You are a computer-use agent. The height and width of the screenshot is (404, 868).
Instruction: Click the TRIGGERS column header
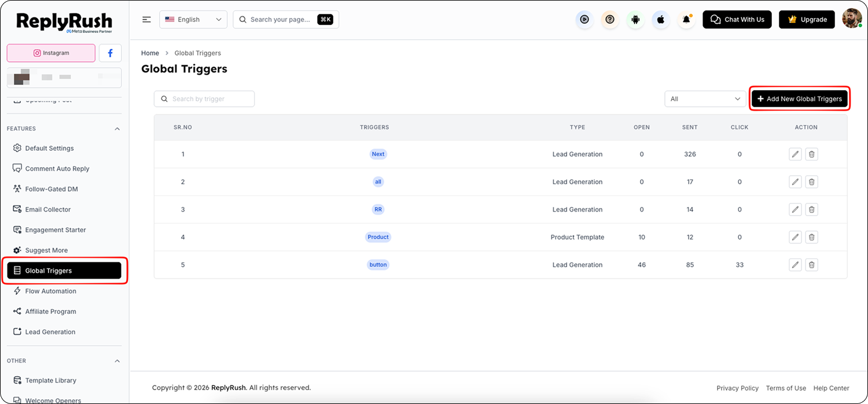[374, 127]
